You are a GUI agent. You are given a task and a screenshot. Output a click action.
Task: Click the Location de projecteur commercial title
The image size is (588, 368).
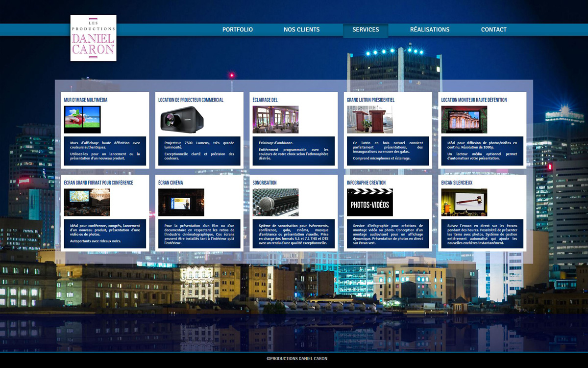pyautogui.click(x=191, y=100)
